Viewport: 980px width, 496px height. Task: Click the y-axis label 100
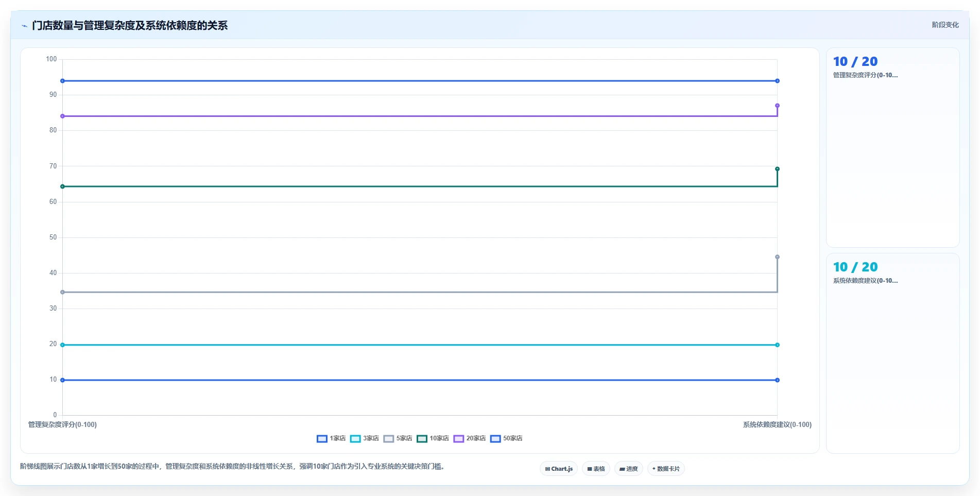pyautogui.click(x=51, y=59)
